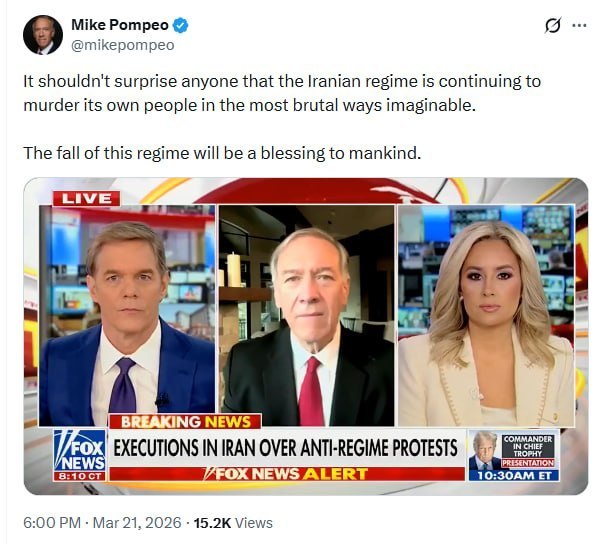The height and width of the screenshot is (544, 605).
Task: Click the 'Executions in Iran' headline bar
Action: pos(286,448)
